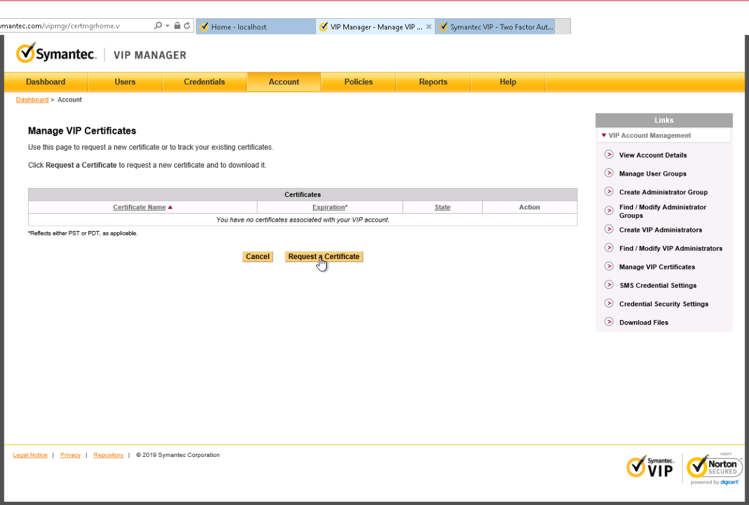Click the Symantec logo in header
This screenshot has width=749, height=505.
pos(57,53)
